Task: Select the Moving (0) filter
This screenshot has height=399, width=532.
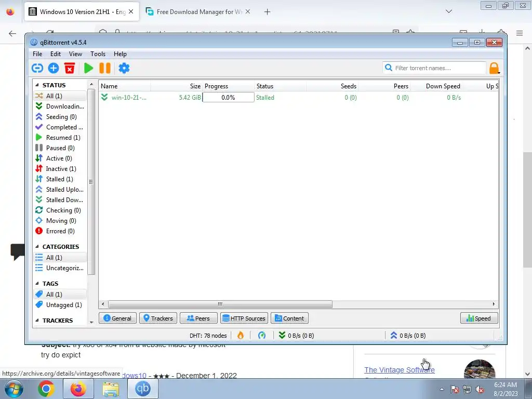Action: (60, 221)
